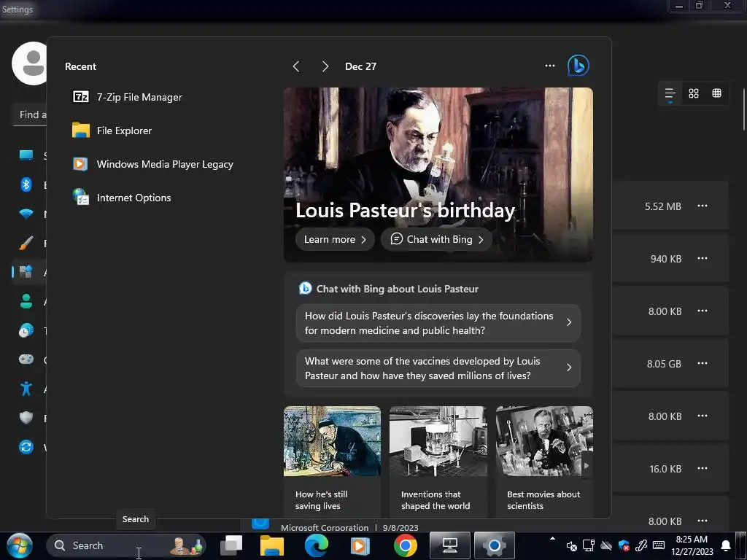Open 7-Zip File Manager from Recent

(127, 97)
